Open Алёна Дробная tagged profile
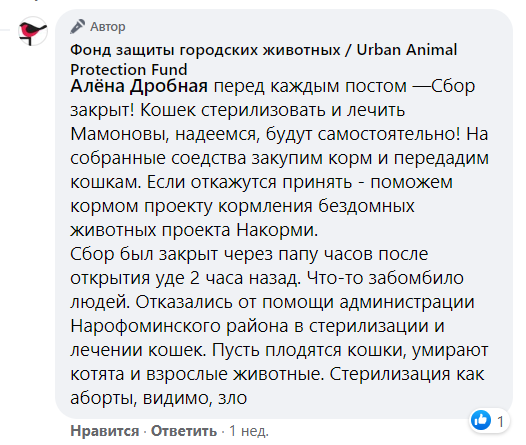The height and width of the screenshot is (445, 526). (x=139, y=86)
